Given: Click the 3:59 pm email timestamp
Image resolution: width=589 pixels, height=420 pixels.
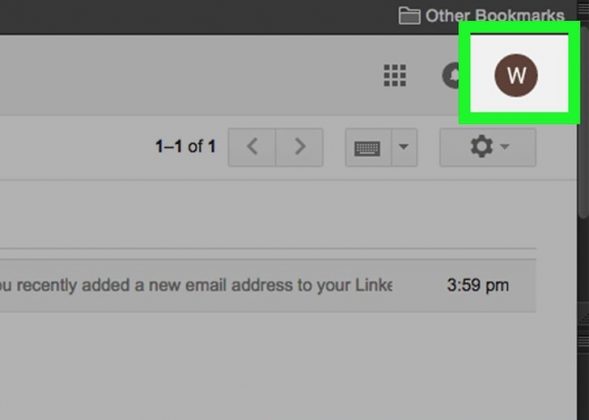Looking at the screenshot, I should (478, 285).
